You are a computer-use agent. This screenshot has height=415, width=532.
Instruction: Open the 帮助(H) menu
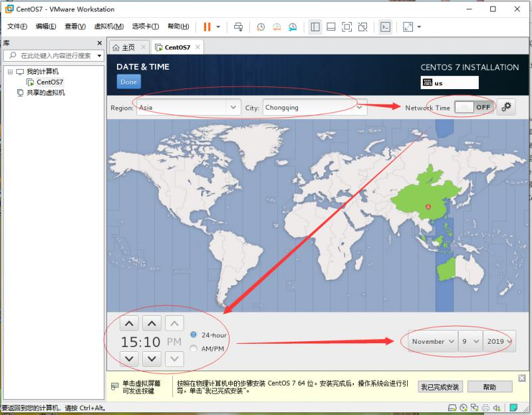pos(178,26)
